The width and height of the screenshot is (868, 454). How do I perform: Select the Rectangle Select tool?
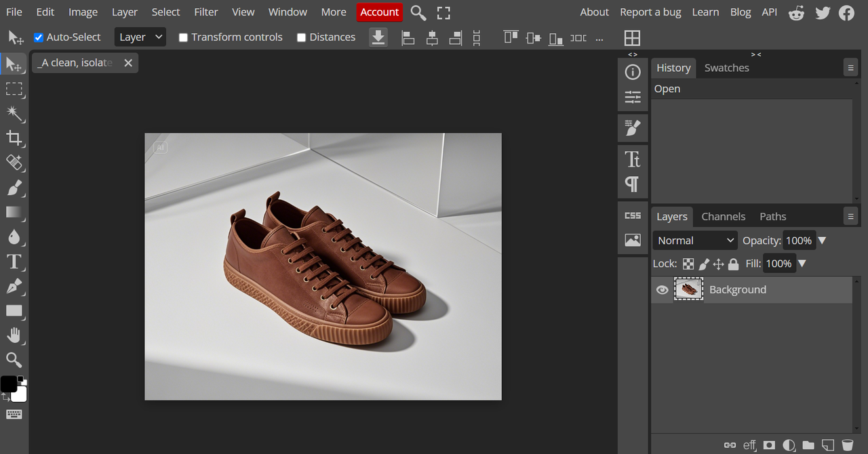[x=14, y=89]
